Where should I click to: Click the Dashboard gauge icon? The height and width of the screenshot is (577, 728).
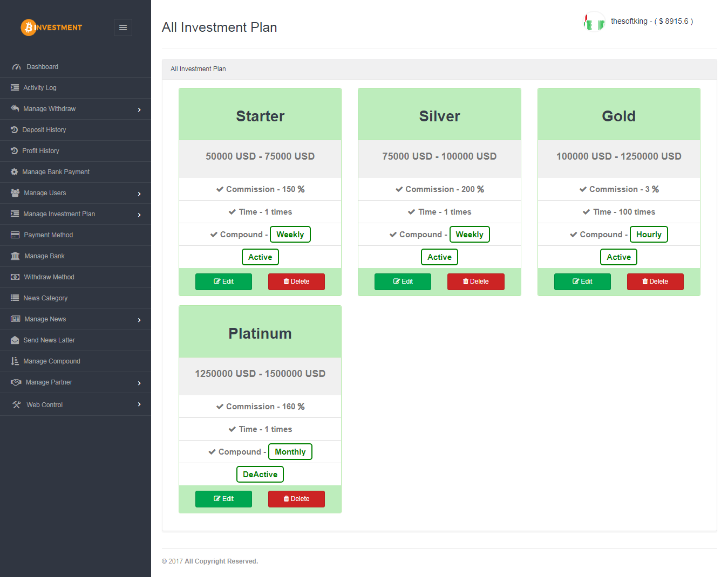coord(16,67)
